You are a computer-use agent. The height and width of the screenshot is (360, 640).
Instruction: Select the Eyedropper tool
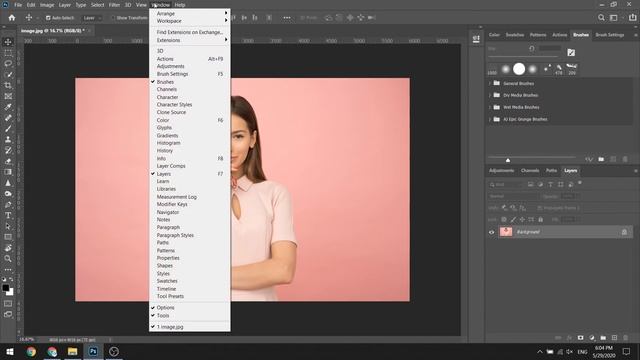point(8,107)
